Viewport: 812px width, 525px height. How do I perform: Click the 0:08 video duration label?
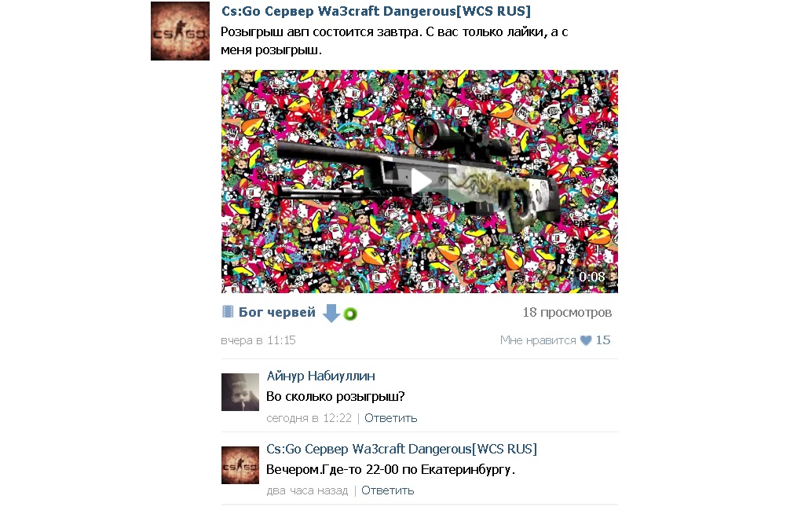pos(592,277)
